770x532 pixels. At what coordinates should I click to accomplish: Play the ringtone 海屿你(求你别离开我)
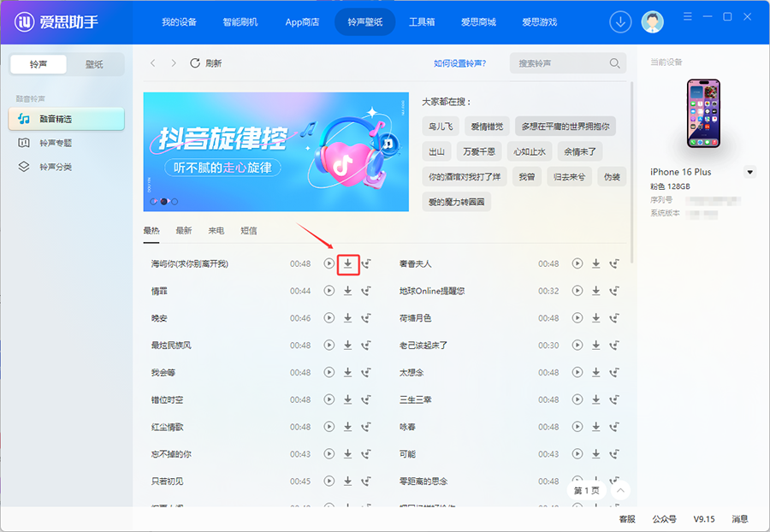click(329, 263)
